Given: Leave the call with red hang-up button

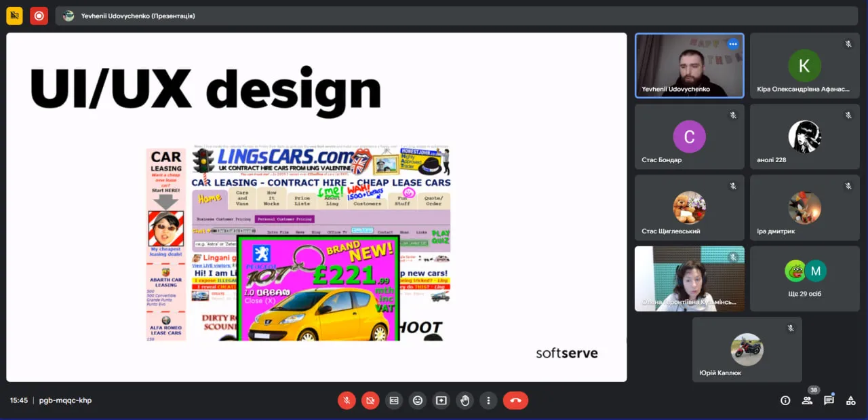Looking at the screenshot, I should click(x=515, y=400).
